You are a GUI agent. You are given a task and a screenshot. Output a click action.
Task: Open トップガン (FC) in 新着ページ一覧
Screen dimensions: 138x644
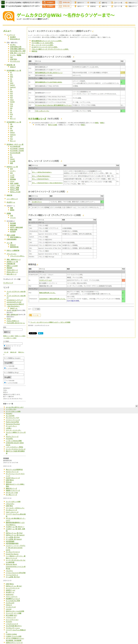tap(11, 409)
